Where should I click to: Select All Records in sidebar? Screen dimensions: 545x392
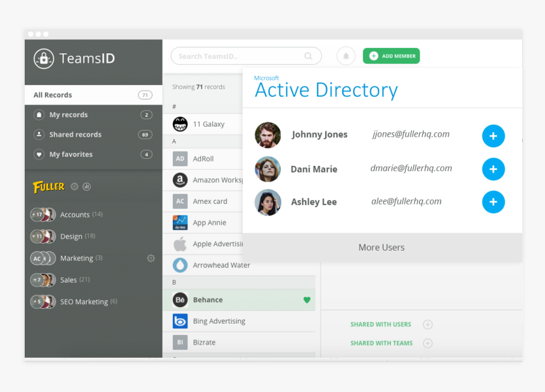[x=93, y=95]
